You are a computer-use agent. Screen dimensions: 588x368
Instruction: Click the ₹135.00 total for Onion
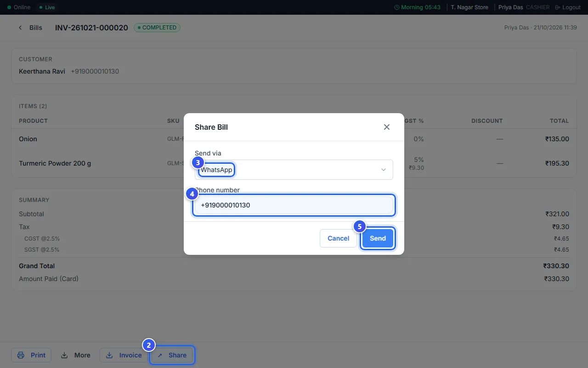point(557,139)
